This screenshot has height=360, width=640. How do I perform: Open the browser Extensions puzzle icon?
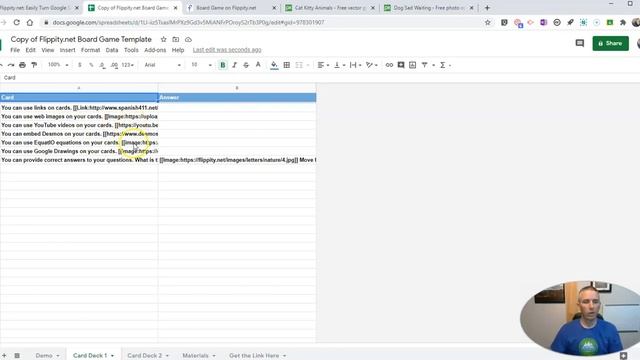[x=623, y=22]
